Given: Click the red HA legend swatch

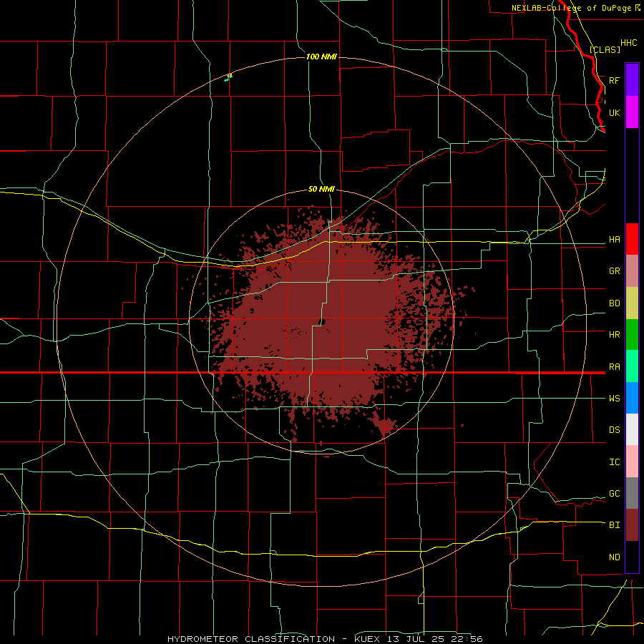Looking at the screenshot, I should click(x=632, y=239).
